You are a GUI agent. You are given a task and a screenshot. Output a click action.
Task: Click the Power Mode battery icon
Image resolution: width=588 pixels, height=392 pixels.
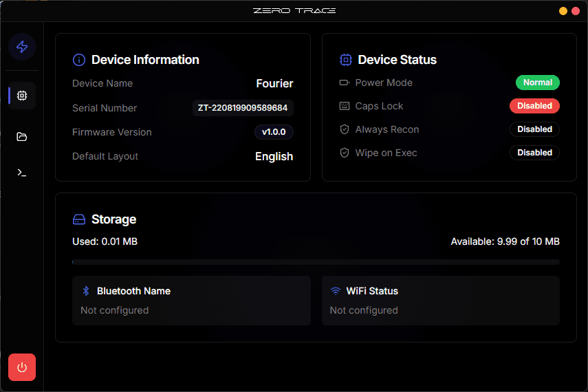[345, 83]
